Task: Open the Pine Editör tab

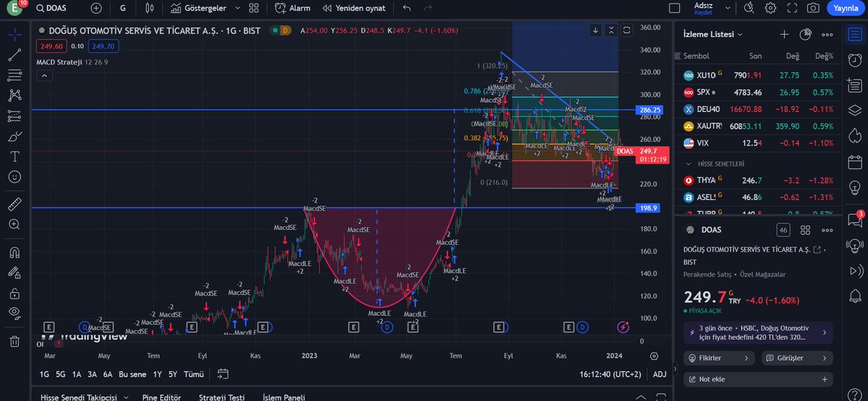Action: 162,397
